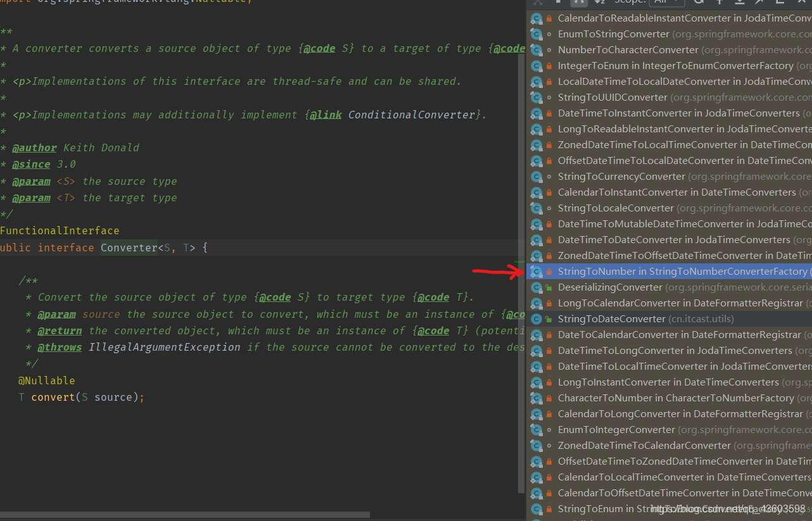Open the Scope dropdown in the implementations popup
Image resolution: width=812 pixels, height=521 pixels.
[x=666, y=2]
